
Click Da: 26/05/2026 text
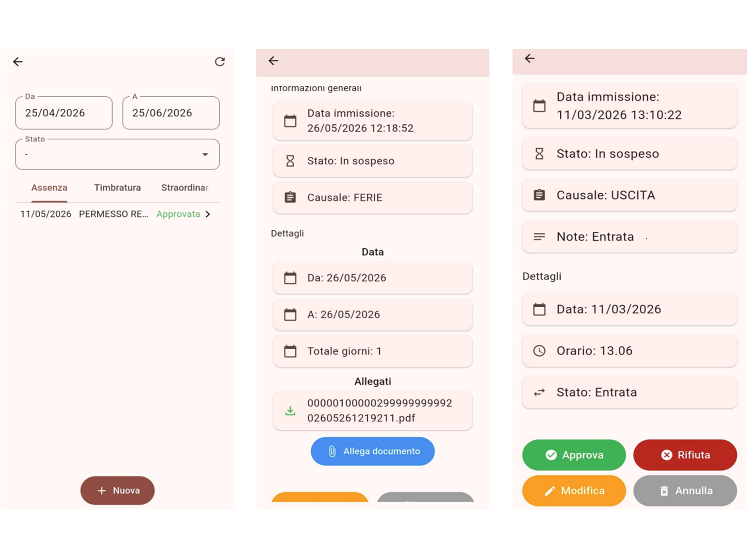point(347,278)
